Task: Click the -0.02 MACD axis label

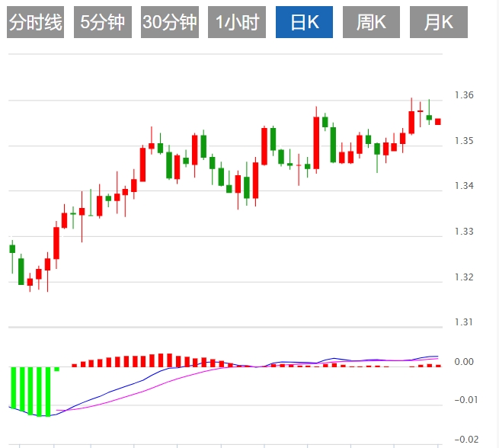Action: pos(466,440)
